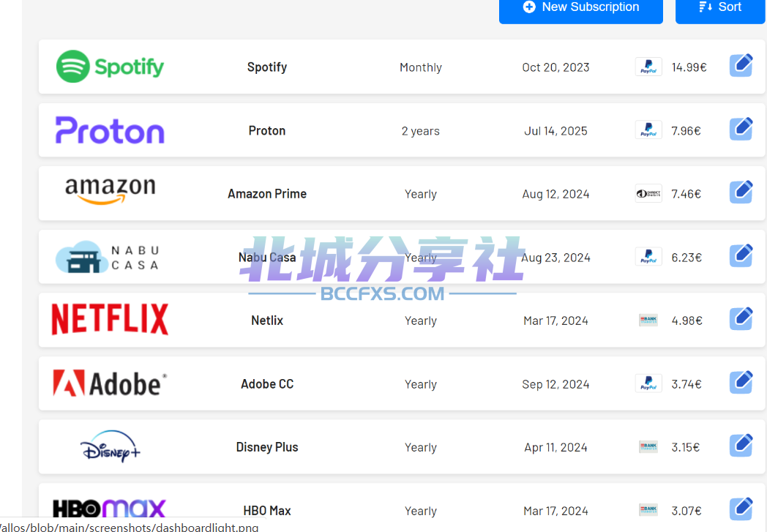Select the Disney Plus subscription name
Screen dimensions: 767x532
(x=267, y=447)
